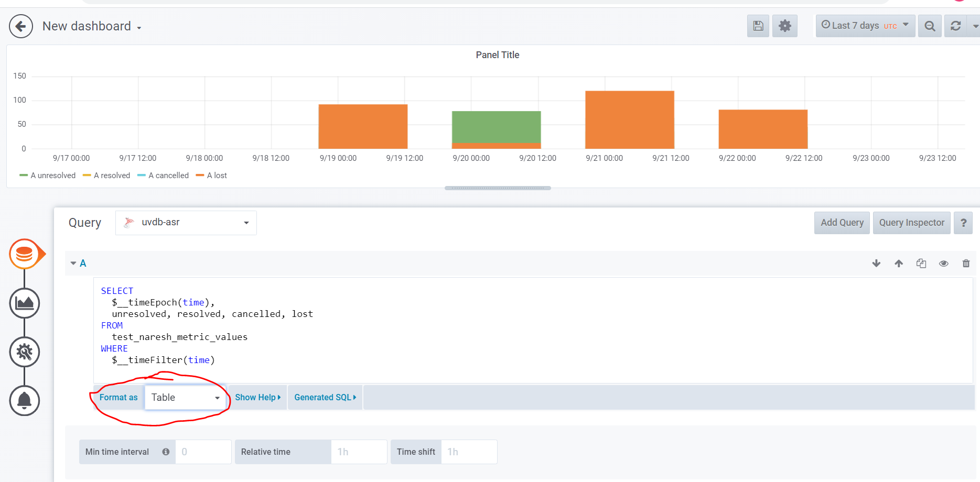The height and width of the screenshot is (482, 980).
Task: Open the Alert tab via bell icon
Action: (25, 400)
